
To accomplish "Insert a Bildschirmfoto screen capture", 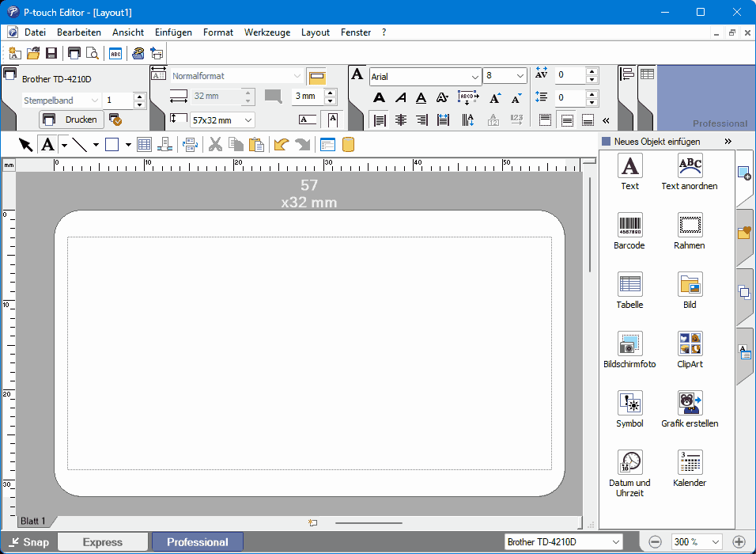I will click(x=629, y=350).
